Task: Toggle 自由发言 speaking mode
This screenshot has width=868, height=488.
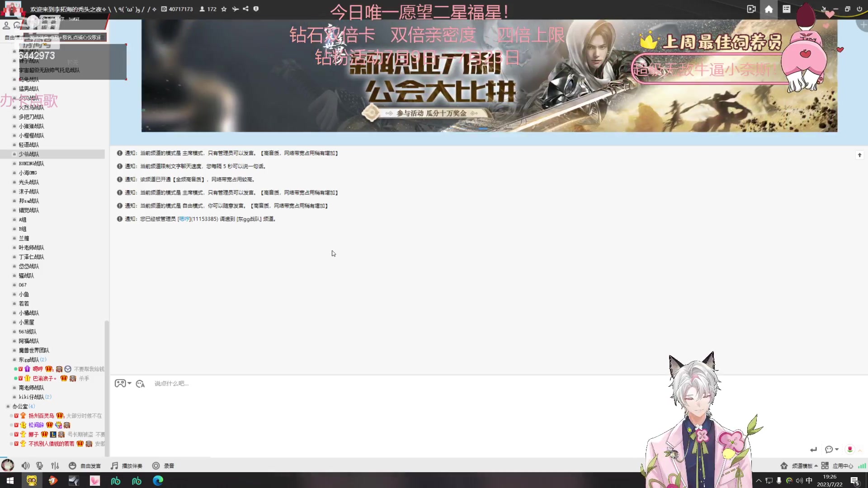Action: coord(85,466)
